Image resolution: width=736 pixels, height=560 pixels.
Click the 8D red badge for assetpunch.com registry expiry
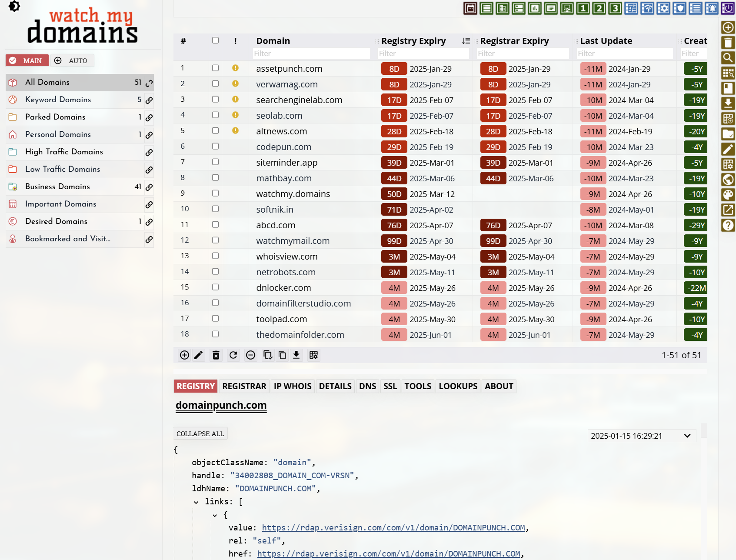[x=394, y=69]
